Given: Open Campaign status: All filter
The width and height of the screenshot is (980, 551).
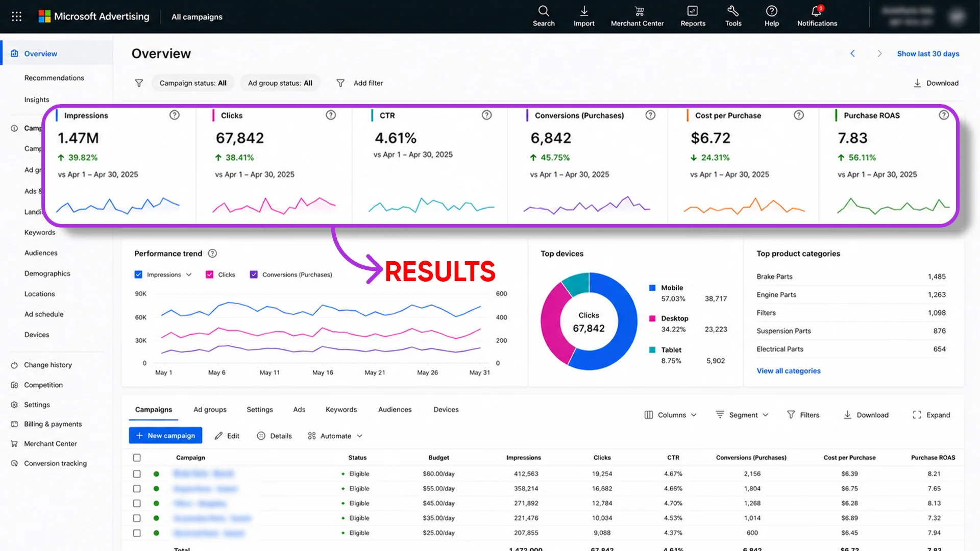Looking at the screenshot, I should pos(193,83).
